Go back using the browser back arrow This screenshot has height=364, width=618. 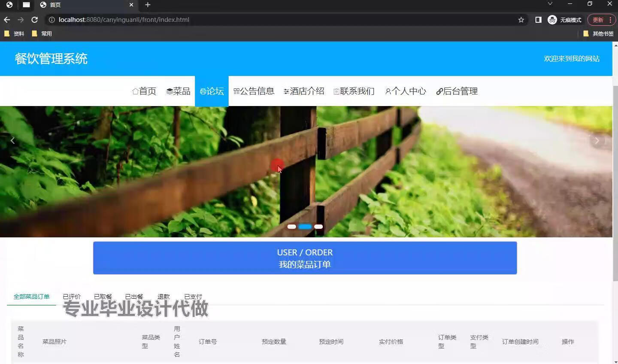point(7,20)
